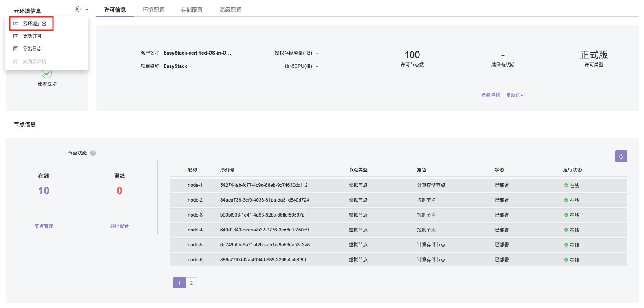644x308 pixels.
Task: Collapse the dropdown caret next to gear
Action: [87, 9]
